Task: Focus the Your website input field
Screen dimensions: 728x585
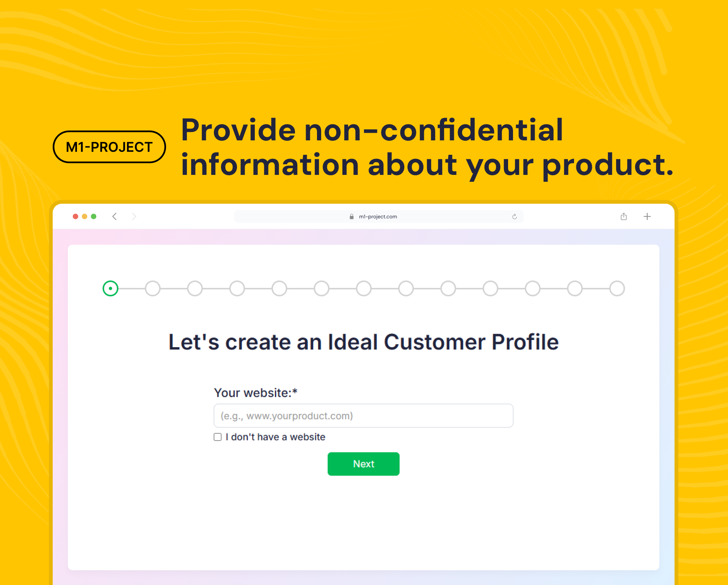Action: pos(363,416)
